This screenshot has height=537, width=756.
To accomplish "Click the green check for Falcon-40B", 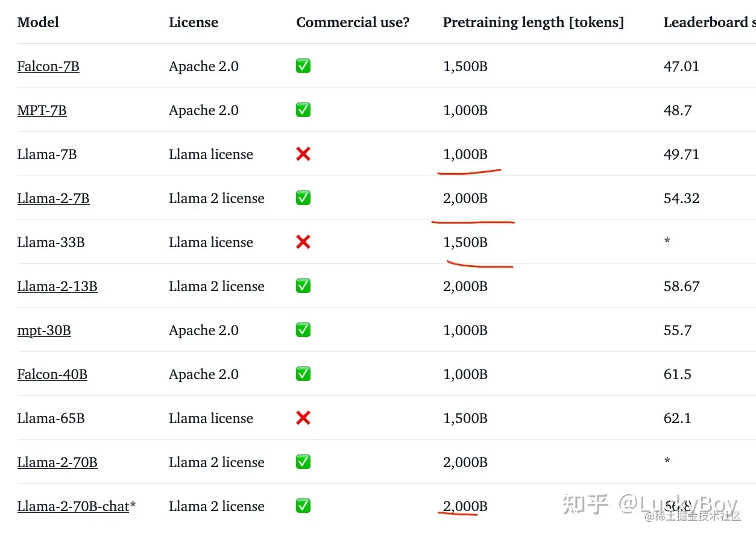I will (303, 374).
